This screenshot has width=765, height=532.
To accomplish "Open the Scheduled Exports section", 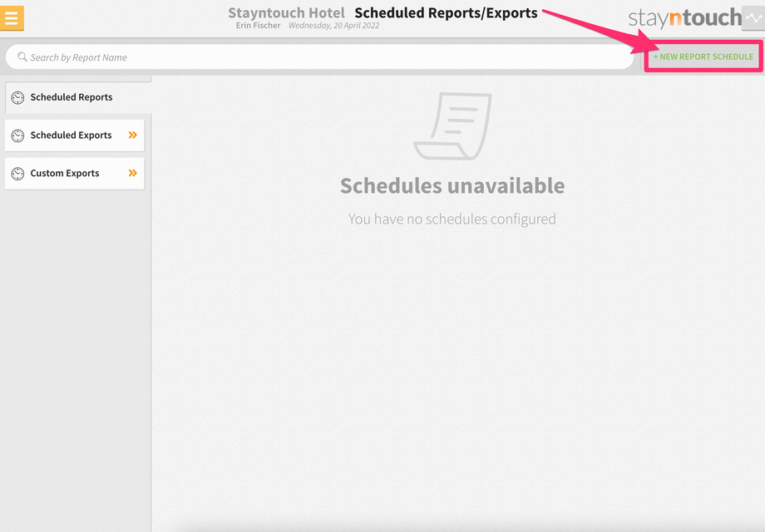I will coord(75,135).
